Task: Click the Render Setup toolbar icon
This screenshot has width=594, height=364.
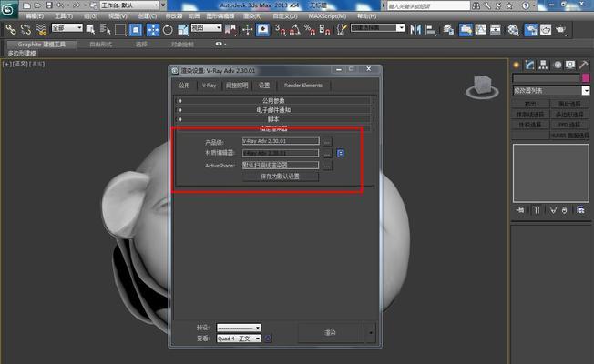Action: [x=531, y=29]
